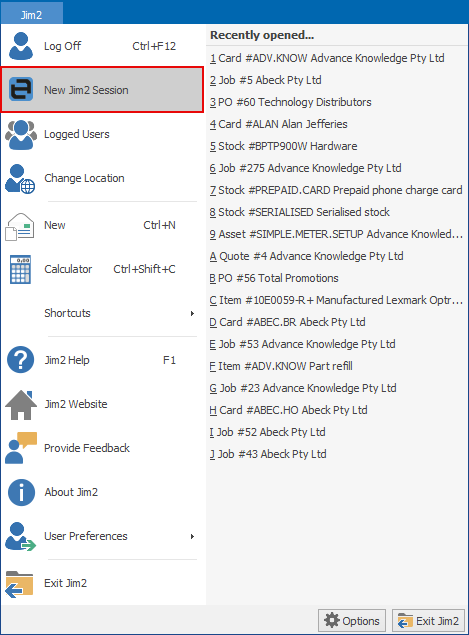Open the Calculator label
The image size is (469, 635).
click(x=68, y=269)
